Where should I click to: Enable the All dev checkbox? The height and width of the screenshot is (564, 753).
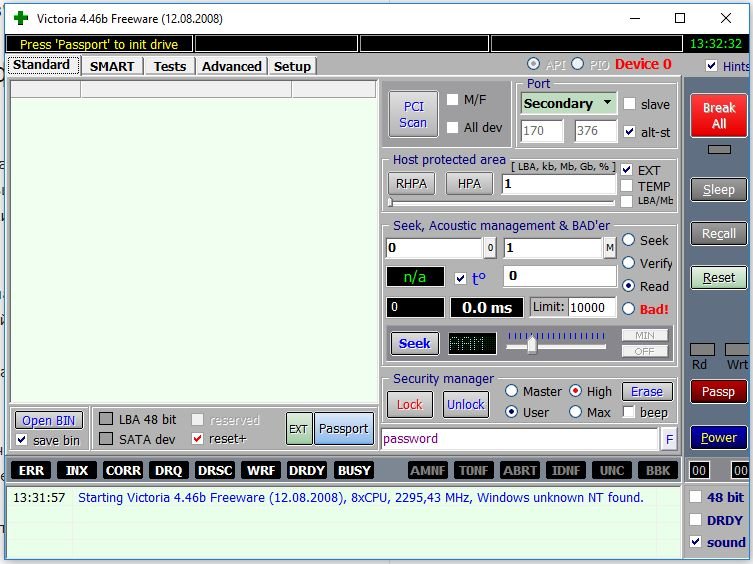452,127
